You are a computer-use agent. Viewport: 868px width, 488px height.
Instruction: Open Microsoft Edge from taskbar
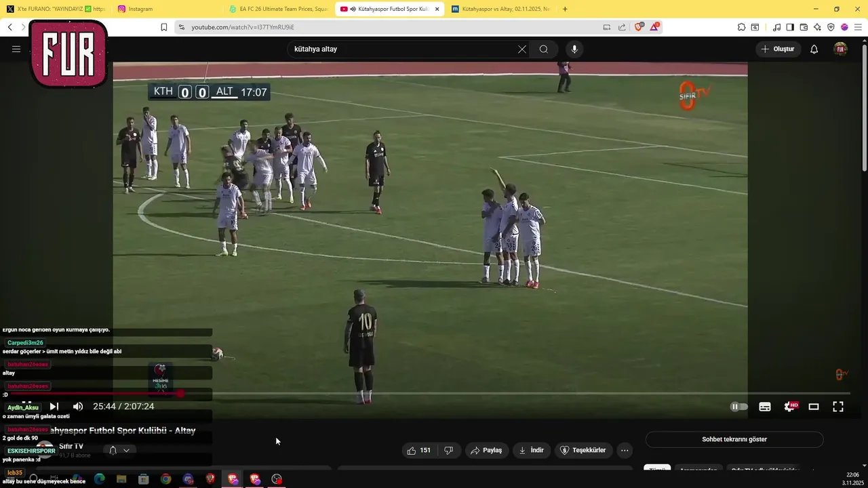point(100,479)
